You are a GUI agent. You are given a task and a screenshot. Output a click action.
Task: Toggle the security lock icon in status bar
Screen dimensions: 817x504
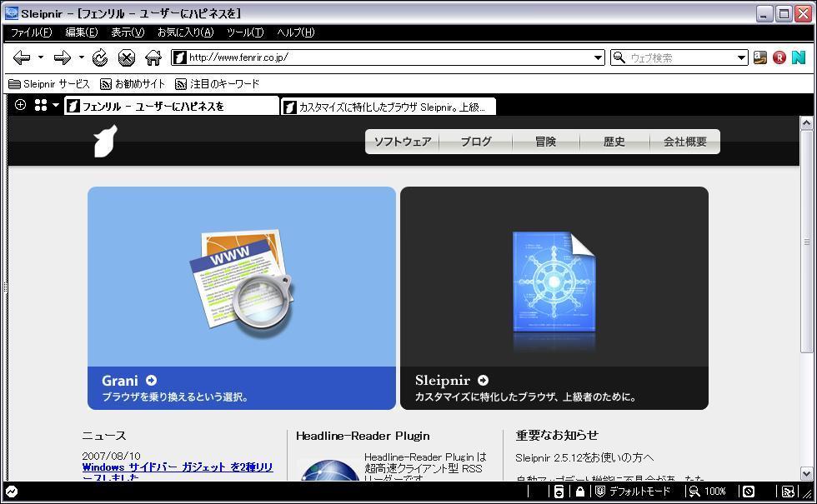[x=579, y=492]
